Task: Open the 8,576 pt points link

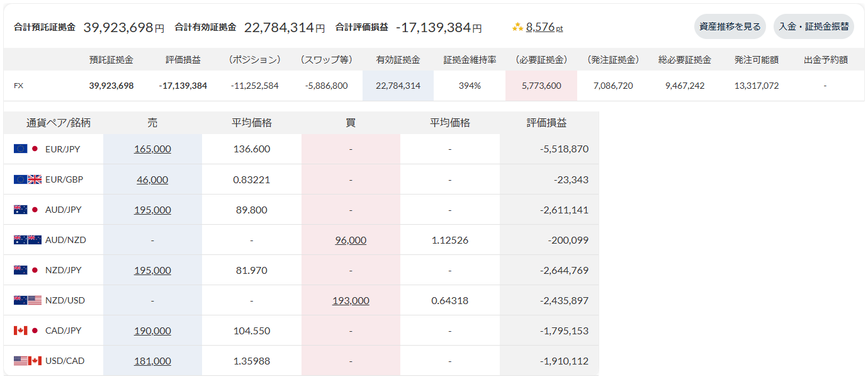Action: pos(544,27)
